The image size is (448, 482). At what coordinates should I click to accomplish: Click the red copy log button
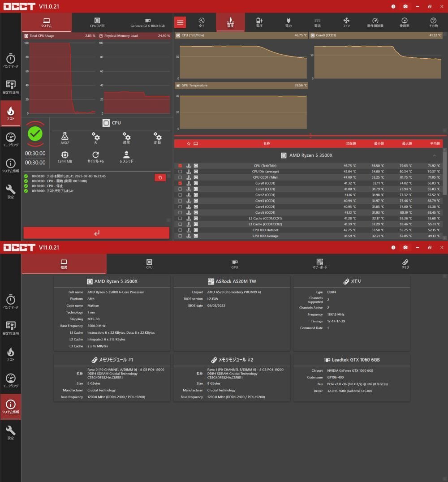coord(160,177)
